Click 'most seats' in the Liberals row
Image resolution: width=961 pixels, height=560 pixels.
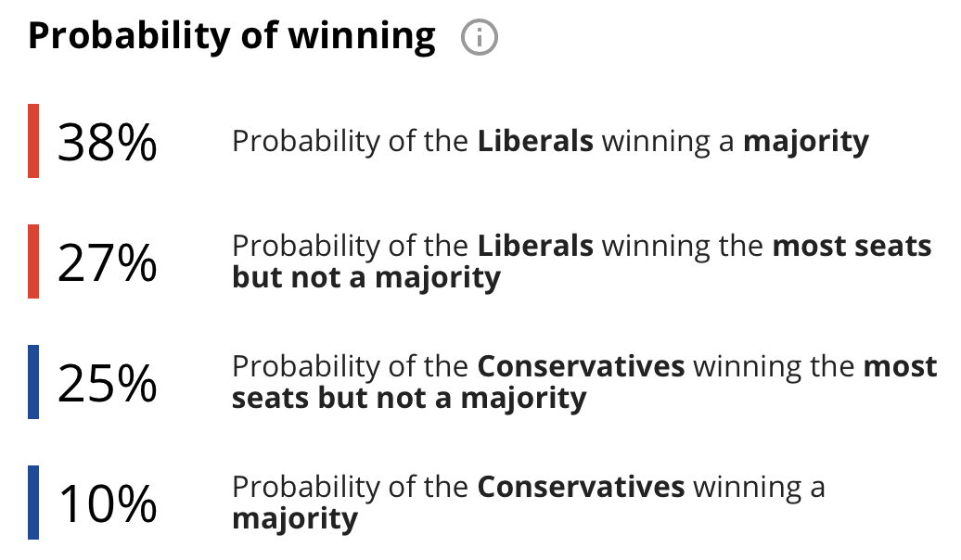[852, 246]
